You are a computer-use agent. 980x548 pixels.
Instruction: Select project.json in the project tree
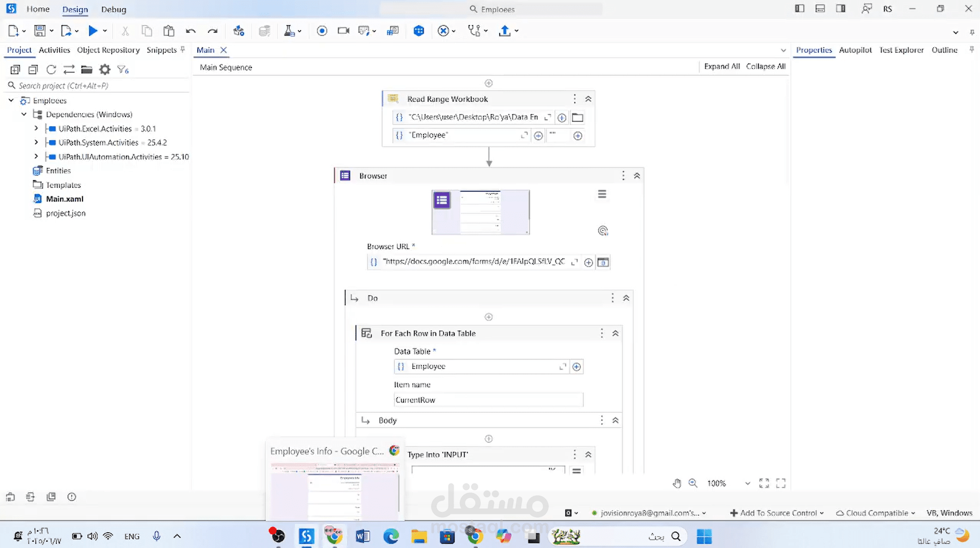[x=66, y=213]
